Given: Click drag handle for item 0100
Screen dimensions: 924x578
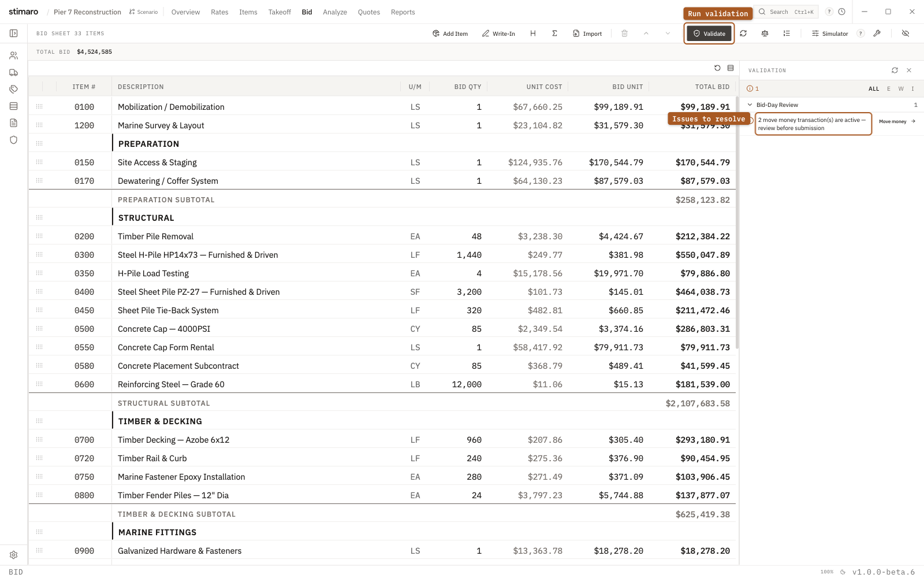Looking at the screenshot, I should 39,106.
